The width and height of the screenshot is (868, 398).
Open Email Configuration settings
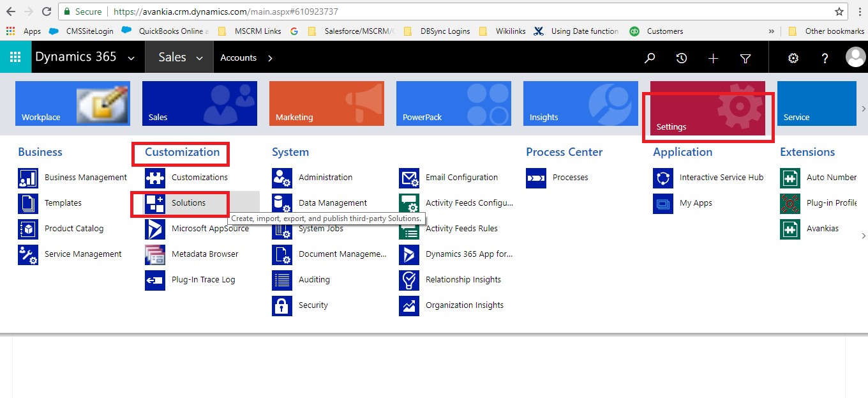click(x=461, y=178)
